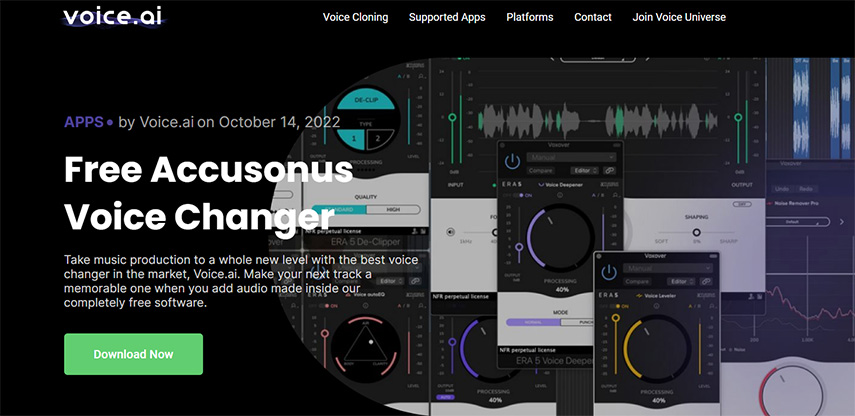Click chevron arrow beside the Default preset
Screen dimensions: 855x416
841,222
